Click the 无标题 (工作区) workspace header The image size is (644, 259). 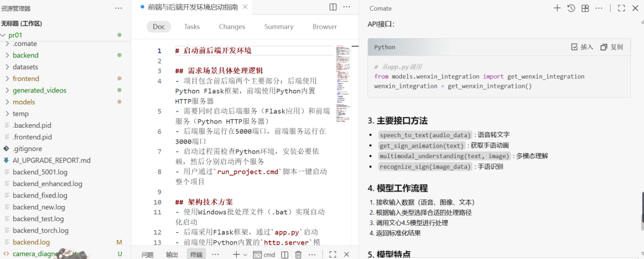tap(22, 23)
